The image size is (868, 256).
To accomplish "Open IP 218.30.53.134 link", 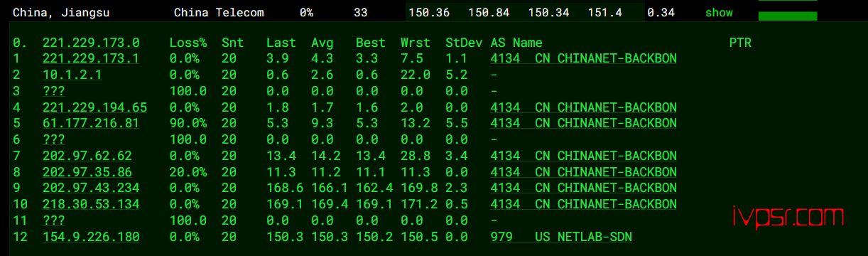I will pyautogui.click(x=91, y=205).
